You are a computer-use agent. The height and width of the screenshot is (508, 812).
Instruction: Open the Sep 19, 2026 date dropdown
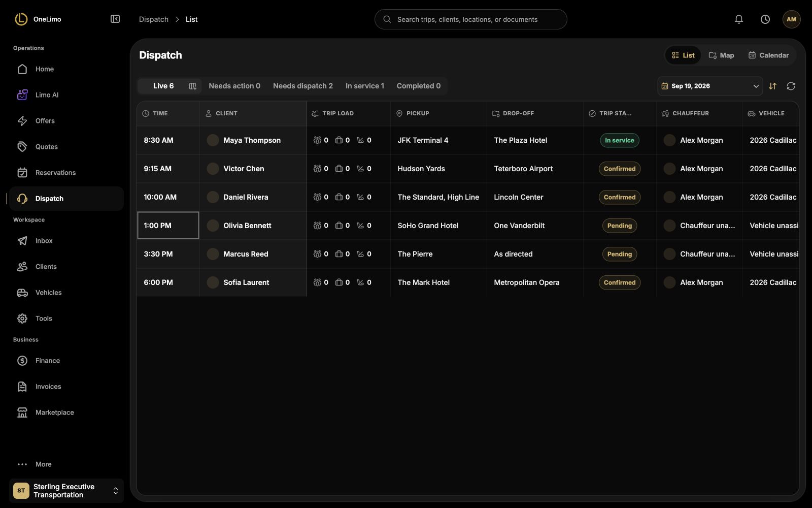[x=710, y=86]
